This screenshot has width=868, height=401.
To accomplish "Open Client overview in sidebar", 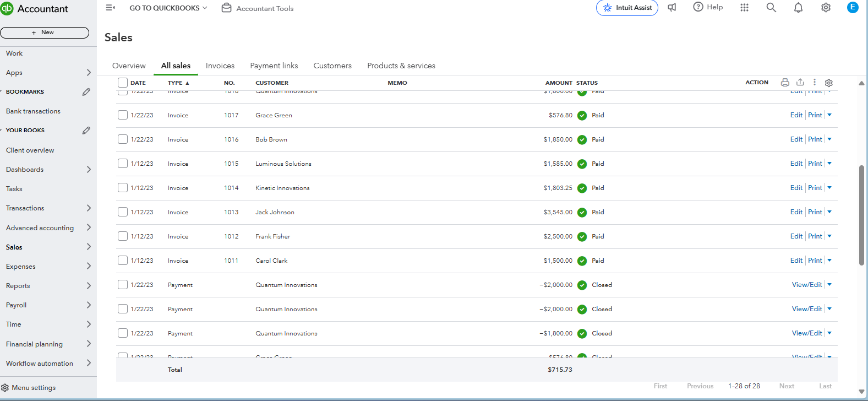I will pos(30,150).
